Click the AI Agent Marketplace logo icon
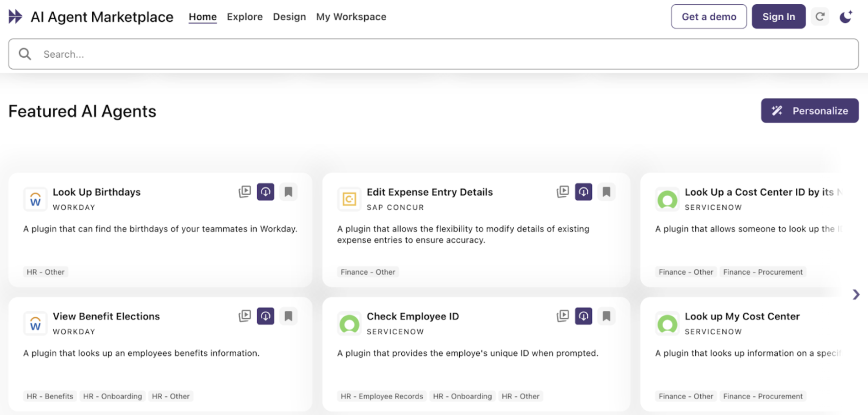This screenshot has width=868, height=415. pyautogui.click(x=15, y=16)
